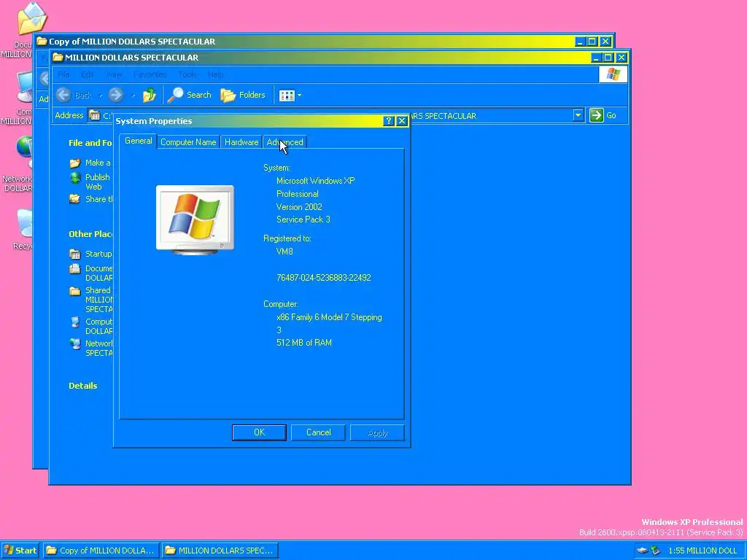Viewport: 747px width, 560px height.
Task: Click OK in System Properties
Action: (259, 432)
